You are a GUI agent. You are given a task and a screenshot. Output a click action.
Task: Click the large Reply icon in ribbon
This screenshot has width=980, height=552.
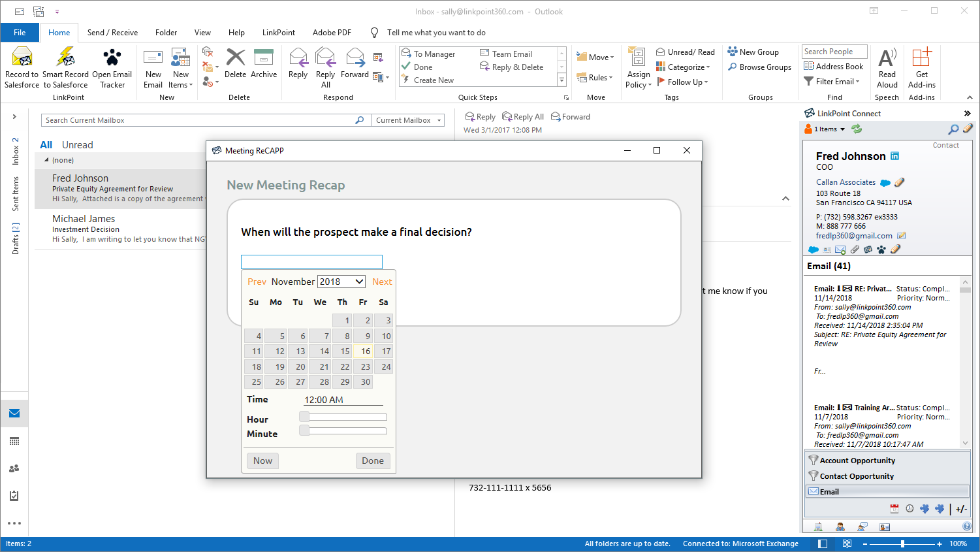click(298, 57)
